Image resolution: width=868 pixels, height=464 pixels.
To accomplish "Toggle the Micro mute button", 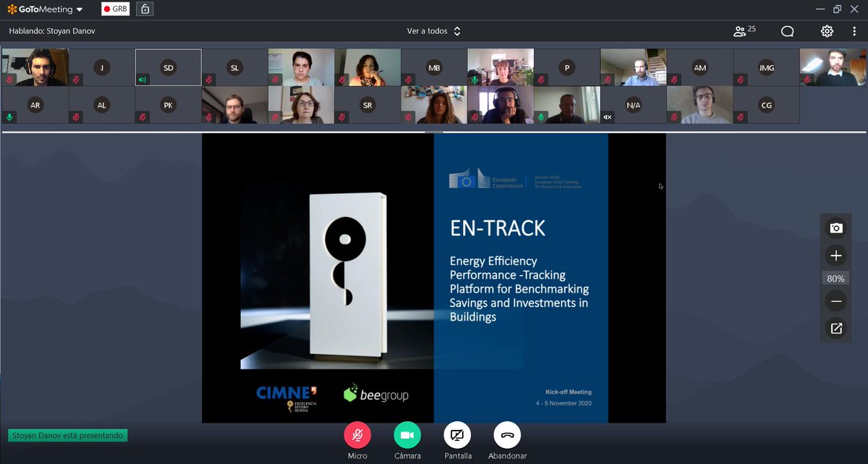I will tap(357, 435).
